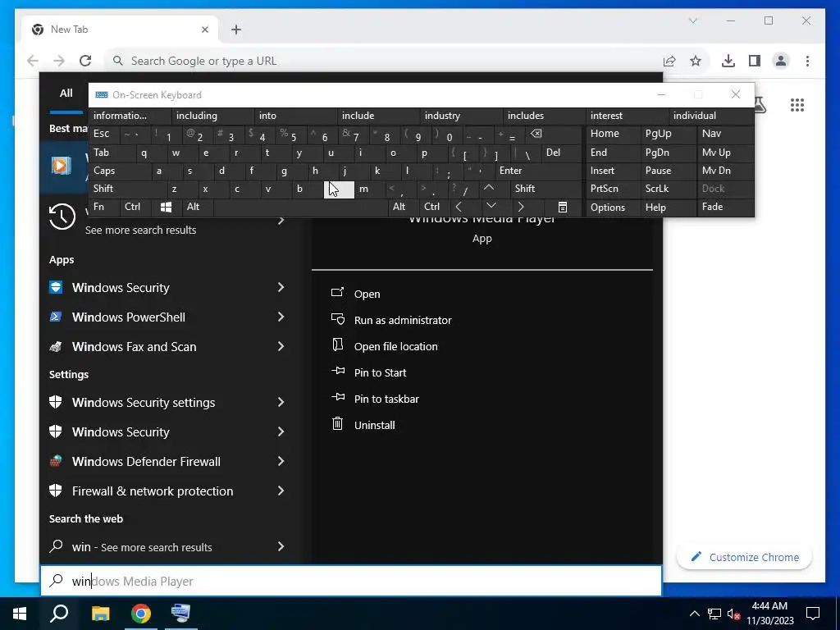
Task: Click the share this page icon
Action: point(669,61)
